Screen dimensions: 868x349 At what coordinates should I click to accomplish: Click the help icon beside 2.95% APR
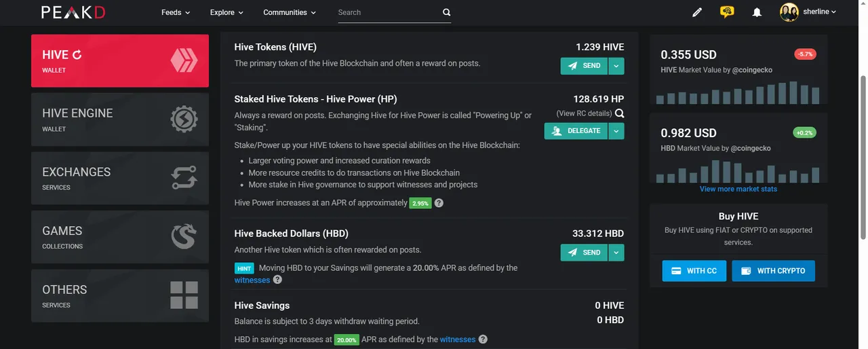pos(439,203)
